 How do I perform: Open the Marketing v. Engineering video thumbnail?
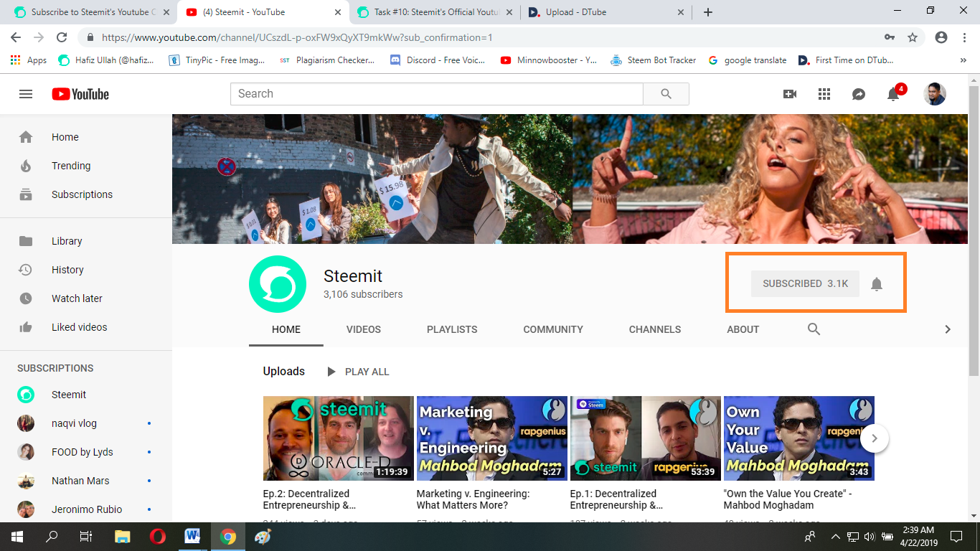(x=492, y=438)
